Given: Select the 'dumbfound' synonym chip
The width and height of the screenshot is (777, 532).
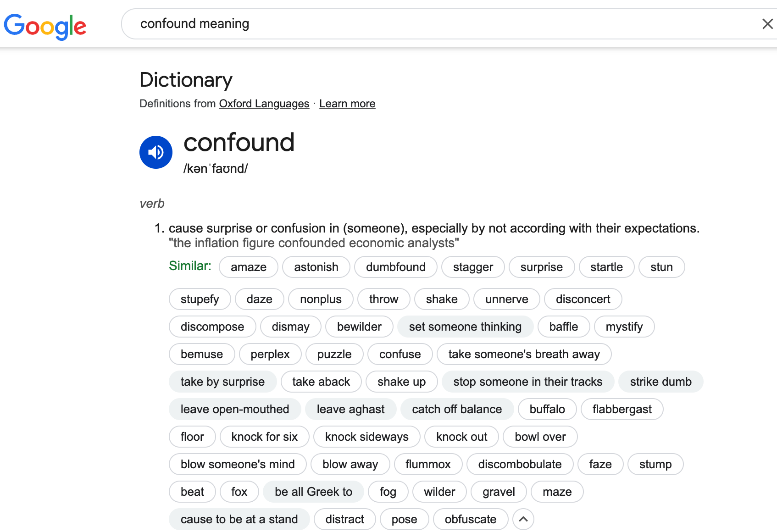Looking at the screenshot, I should coord(396,267).
